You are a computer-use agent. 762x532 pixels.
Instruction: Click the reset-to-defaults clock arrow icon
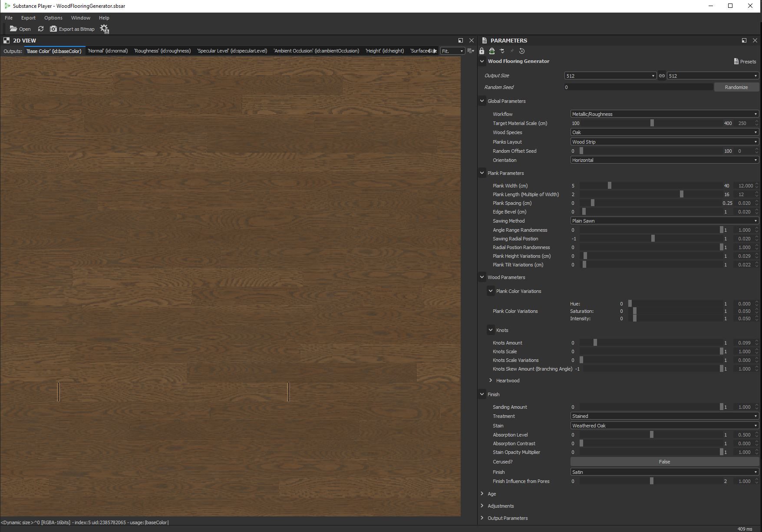pos(522,51)
